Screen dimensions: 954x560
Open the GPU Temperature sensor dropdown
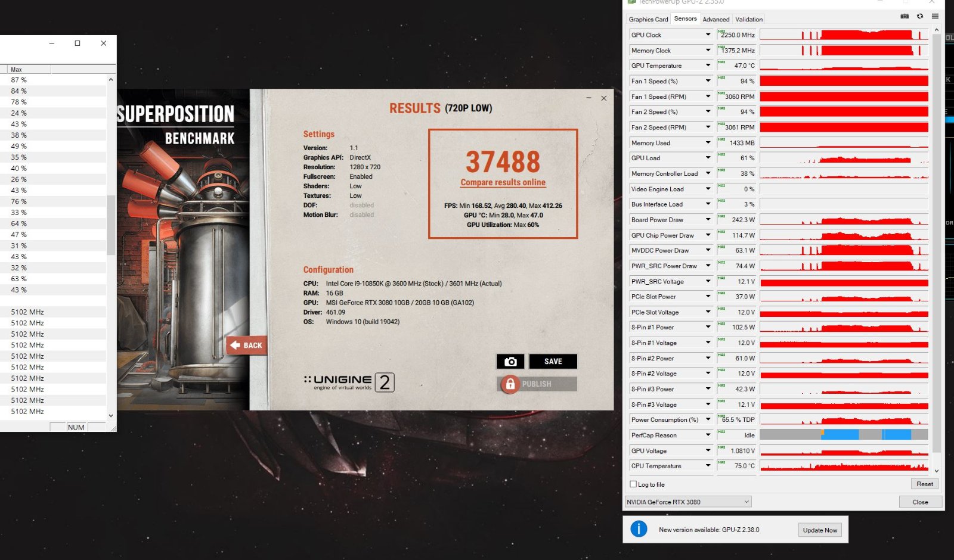708,66
